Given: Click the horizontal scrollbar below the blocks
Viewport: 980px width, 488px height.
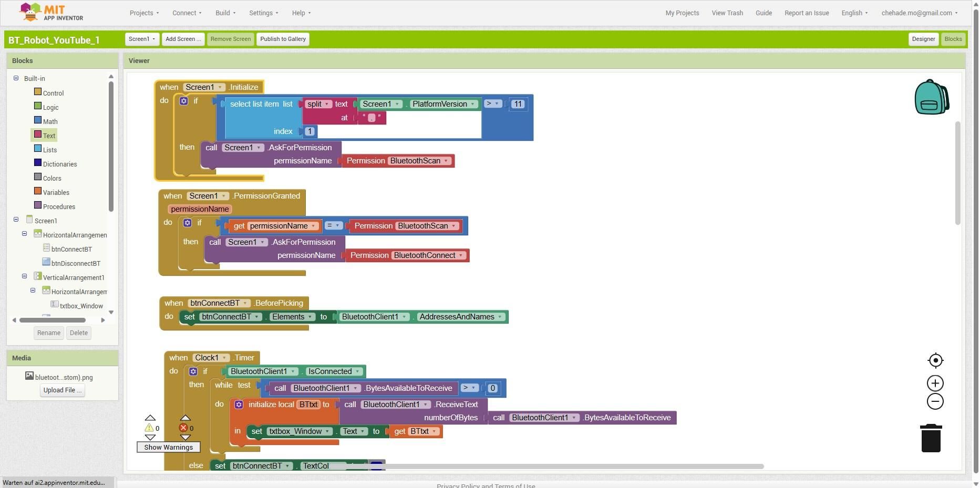Looking at the screenshot, I should tap(578, 466).
